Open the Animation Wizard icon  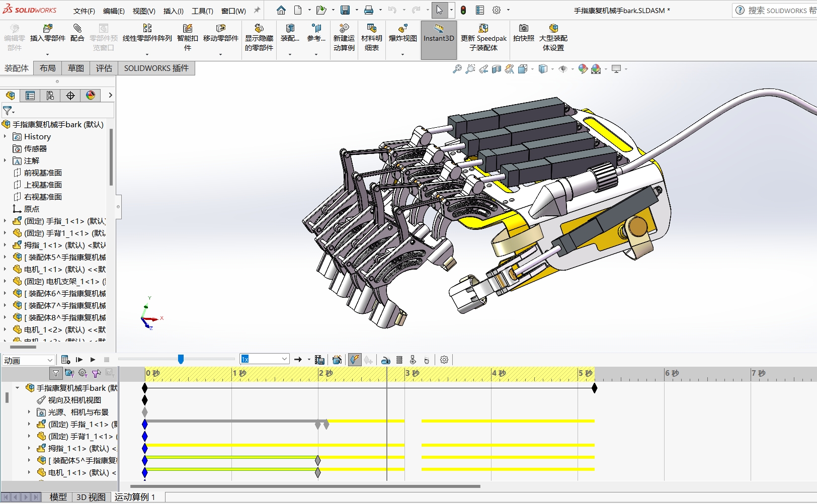click(337, 360)
